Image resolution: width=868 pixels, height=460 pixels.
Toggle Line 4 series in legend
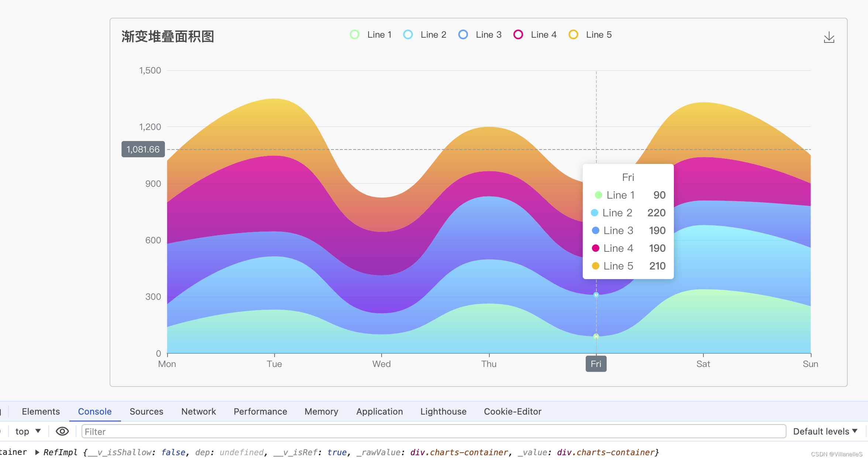tap(535, 35)
